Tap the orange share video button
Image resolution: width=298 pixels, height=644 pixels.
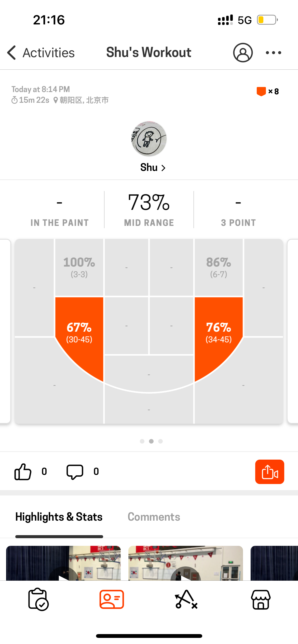tap(269, 472)
